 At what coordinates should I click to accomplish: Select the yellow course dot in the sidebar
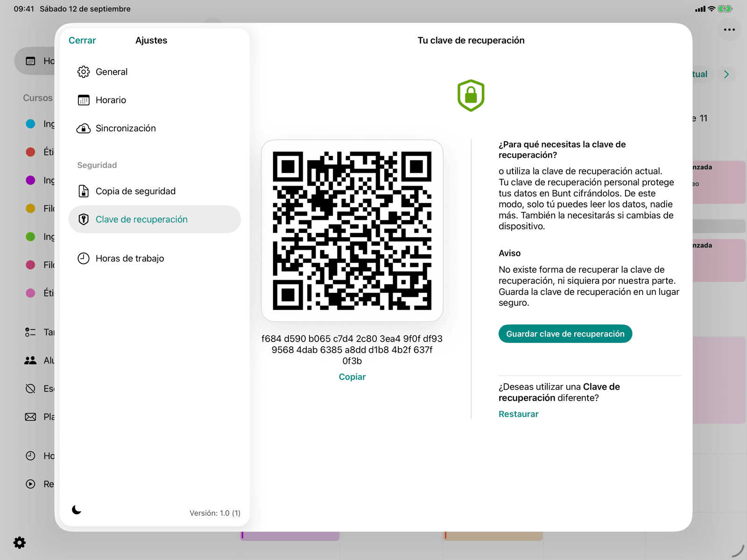pos(30,209)
